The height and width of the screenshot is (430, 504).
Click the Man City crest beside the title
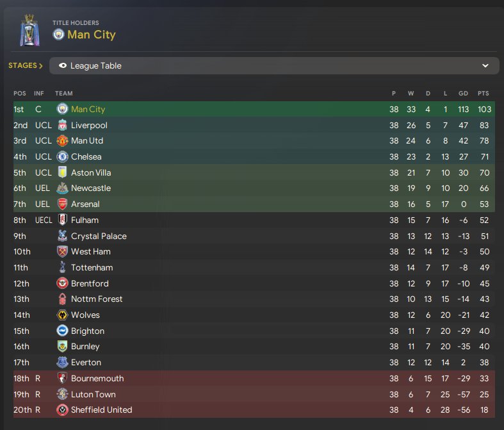pos(59,35)
